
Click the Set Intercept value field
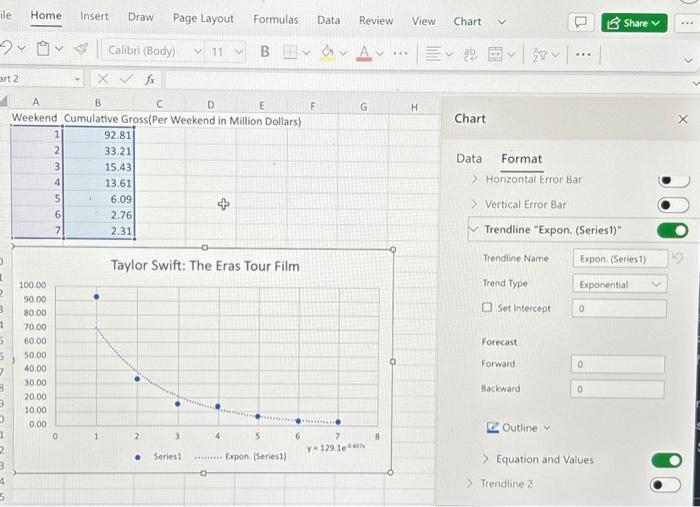click(619, 309)
